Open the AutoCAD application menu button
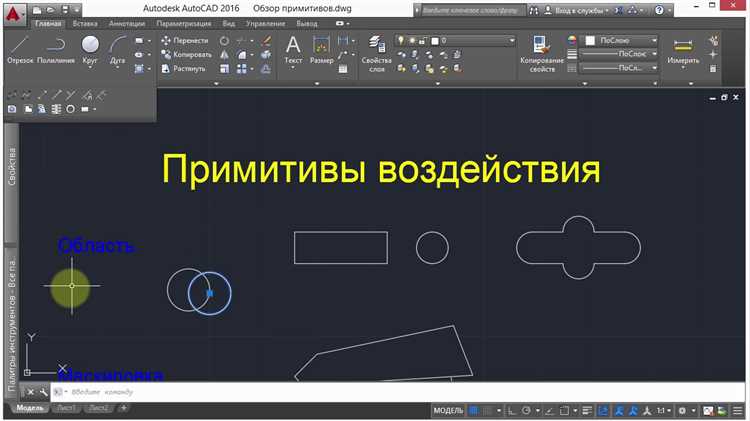 14,13
